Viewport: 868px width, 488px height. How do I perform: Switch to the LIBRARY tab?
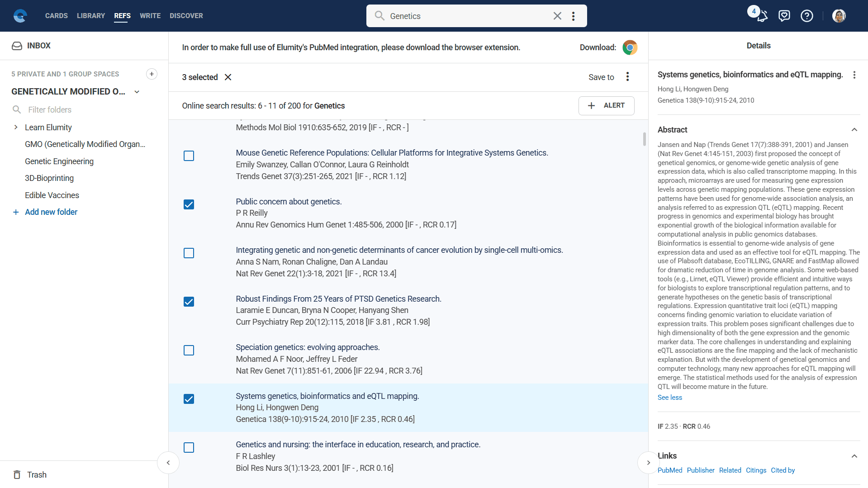point(90,16)
